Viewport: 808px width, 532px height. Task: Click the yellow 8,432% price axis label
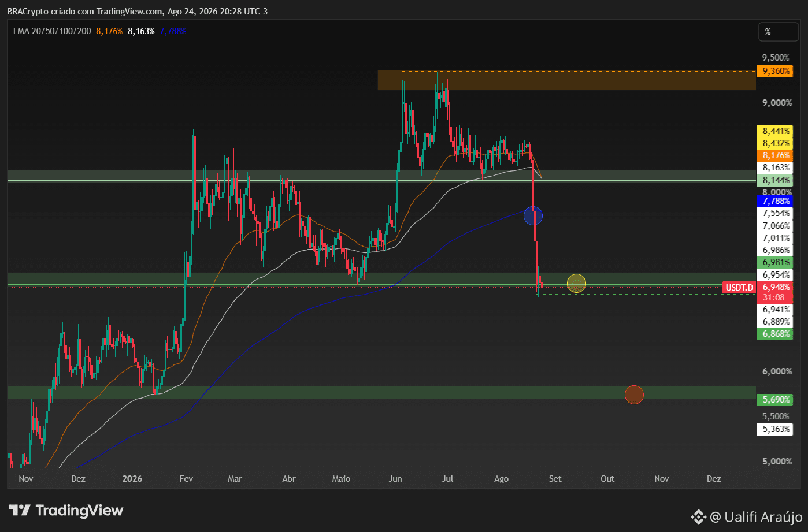tap(774, 143)
